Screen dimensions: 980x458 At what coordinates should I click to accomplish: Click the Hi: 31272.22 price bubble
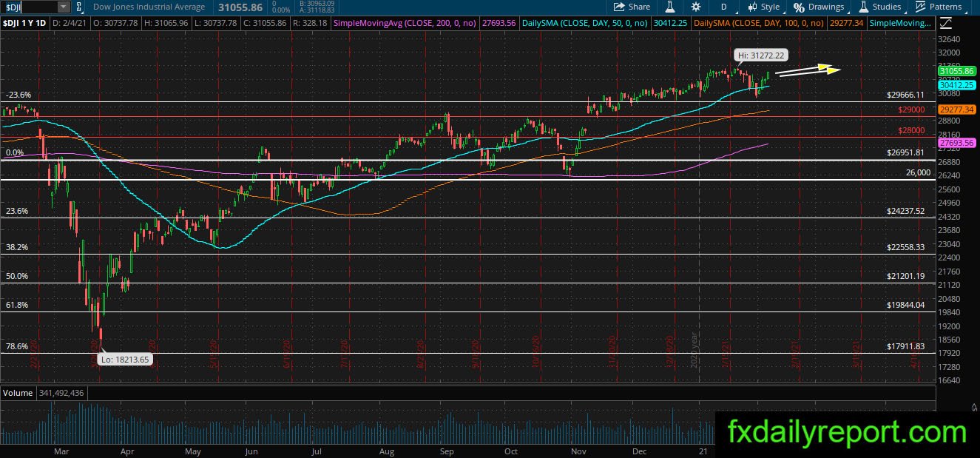pos(760,55)
